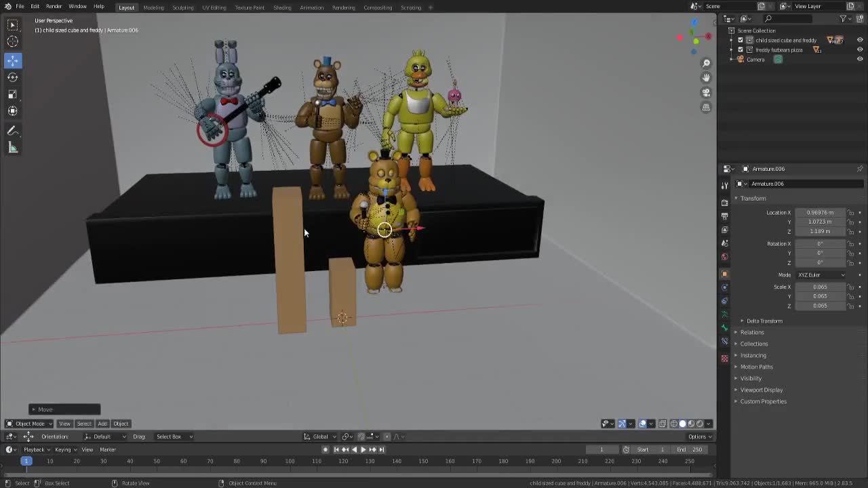Select the Cursor tool in left toolbar

pyautogui.click(x=12, y=42)
